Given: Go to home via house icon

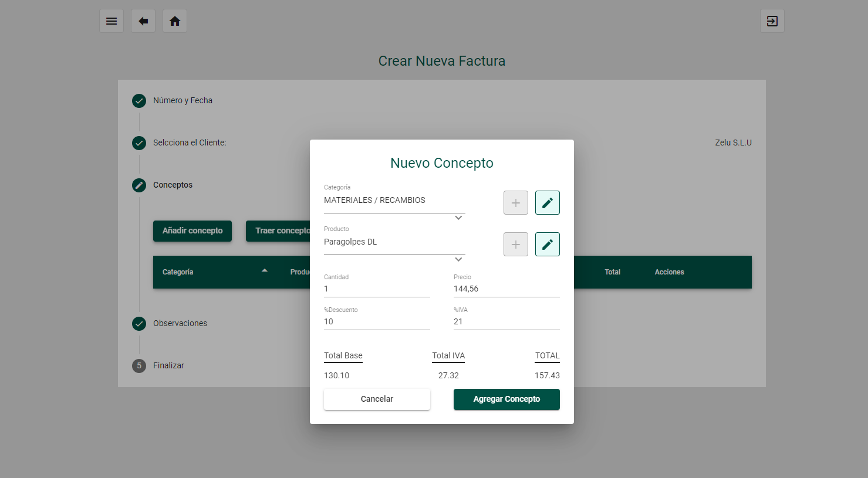Looking at the screenshot, I should pos(175,21).
